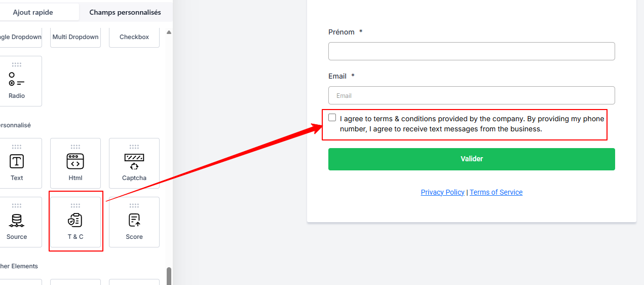Switch to the Ajout rapide tab
This screenshot has width=644, height=285.
click(33, 12)
